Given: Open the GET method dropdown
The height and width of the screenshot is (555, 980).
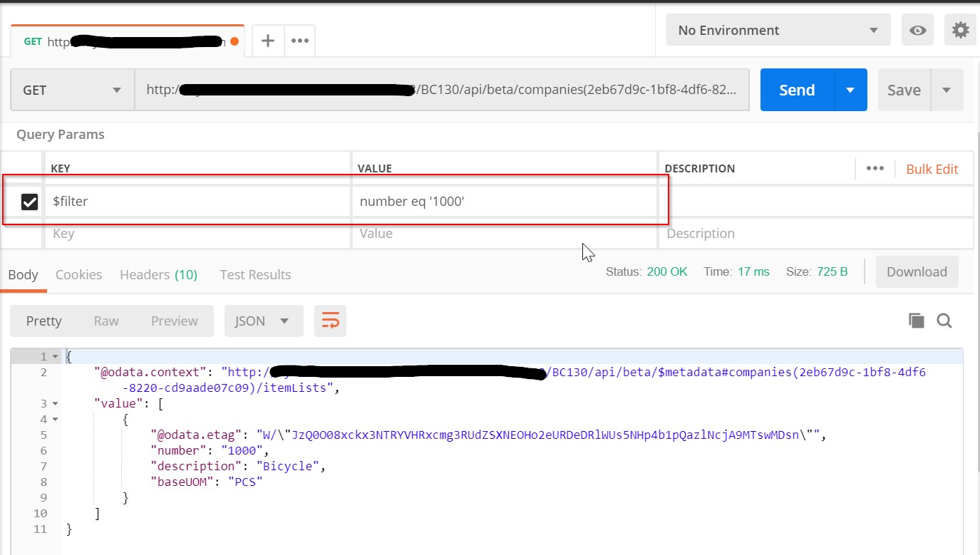Looking at the screenshot, I should (x=72, y=90).
